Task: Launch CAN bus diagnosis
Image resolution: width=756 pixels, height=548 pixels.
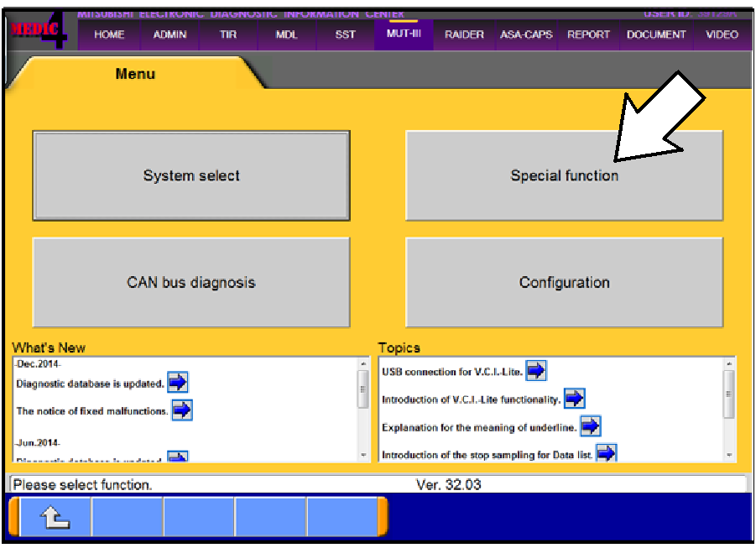Action: tap(191, 283)
